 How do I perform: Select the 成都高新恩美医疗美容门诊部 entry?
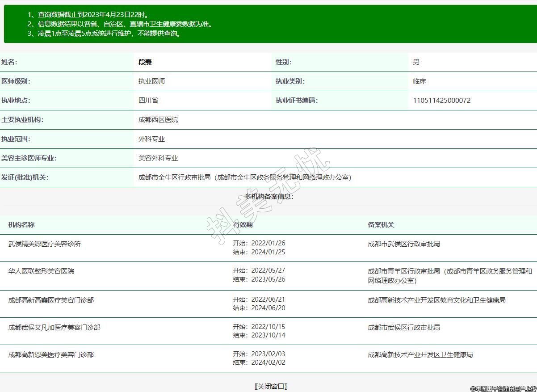pyautogui.click(x=51, y=355)
